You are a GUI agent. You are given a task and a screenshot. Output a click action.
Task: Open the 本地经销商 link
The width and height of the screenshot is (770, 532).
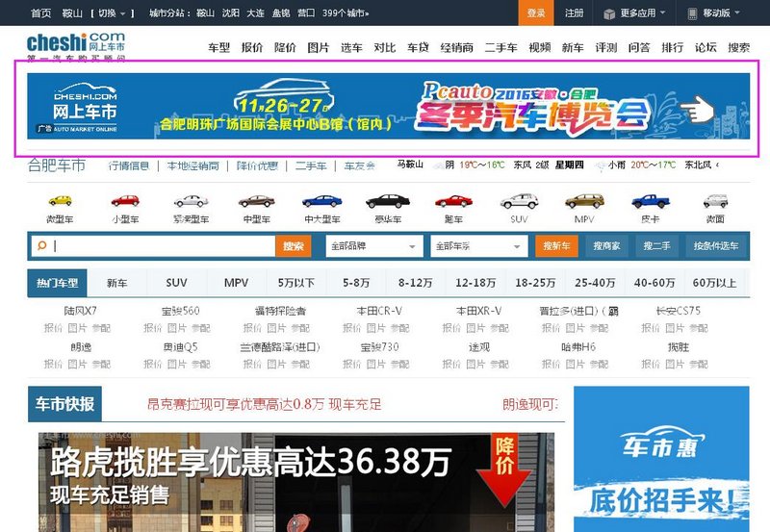point(193,165)
